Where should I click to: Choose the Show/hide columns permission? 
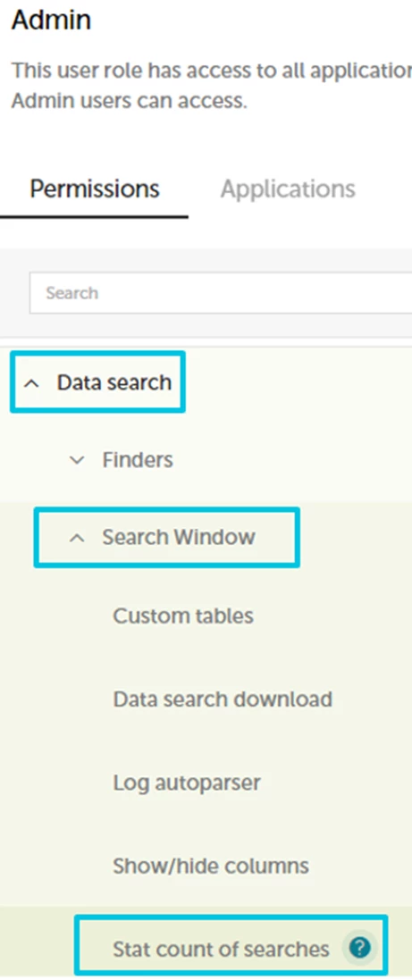[x=211, y=867]
